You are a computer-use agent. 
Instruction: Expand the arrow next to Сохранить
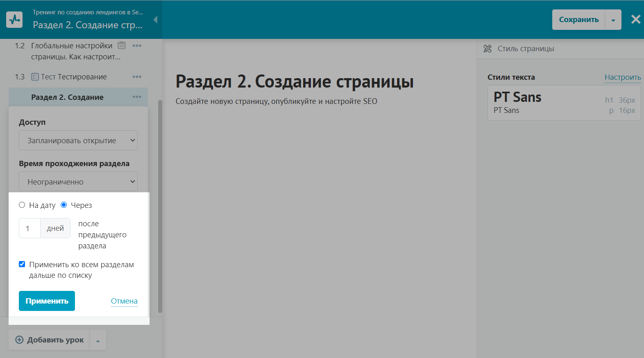(x=613, y=20)
